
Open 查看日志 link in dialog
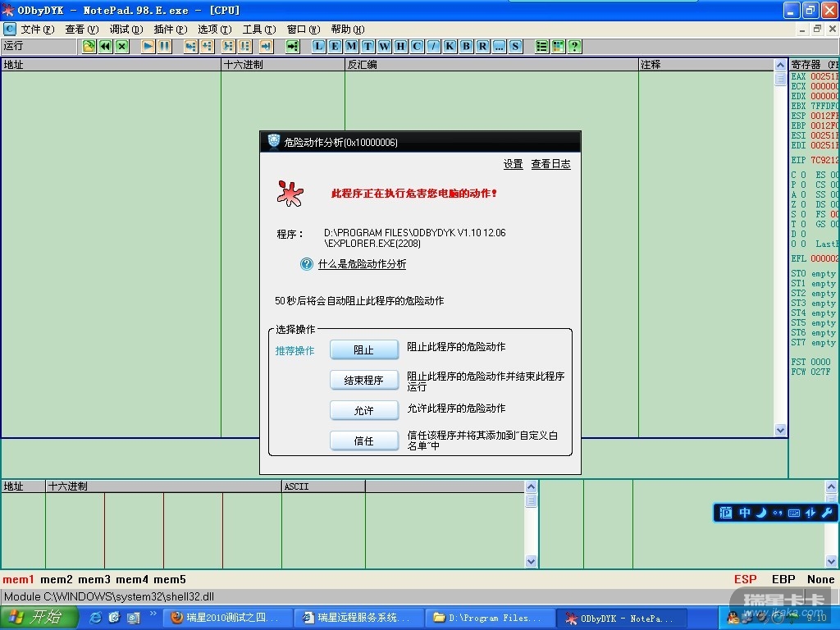tap(550, 164)
